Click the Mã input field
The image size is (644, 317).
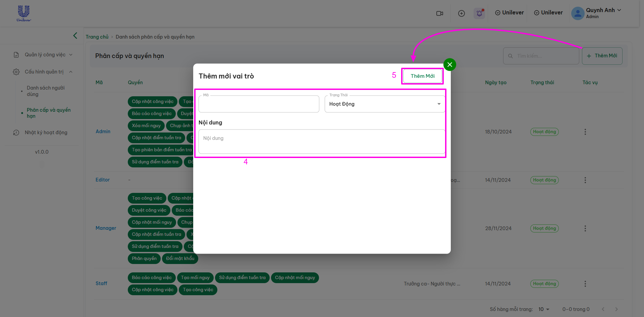tap(259, 104)
